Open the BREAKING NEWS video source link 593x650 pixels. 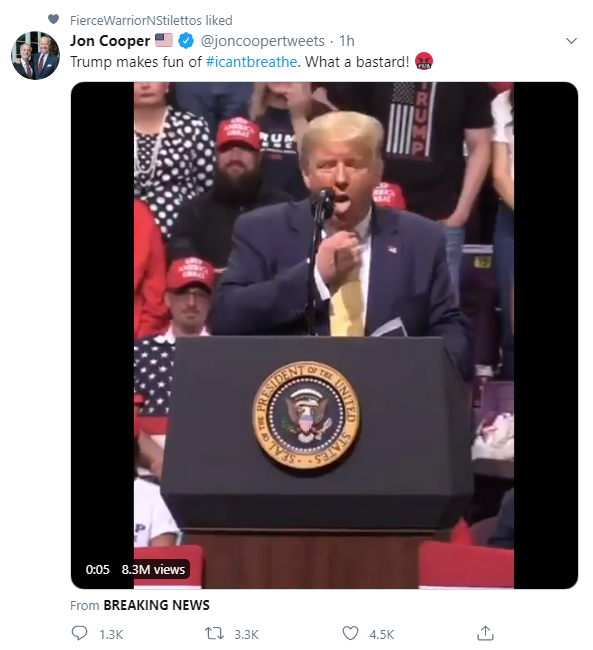(x=156, y=605)
